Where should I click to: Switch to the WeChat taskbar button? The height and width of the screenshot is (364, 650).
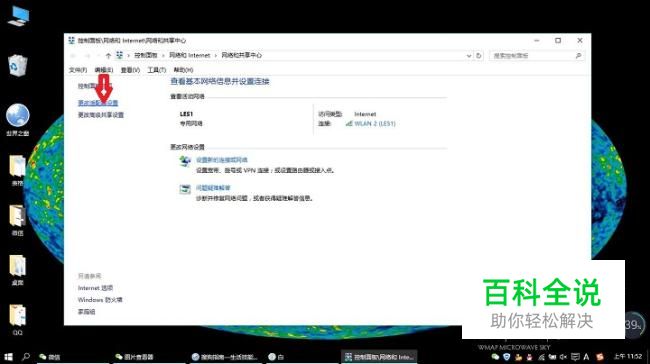tap(73, 357)
